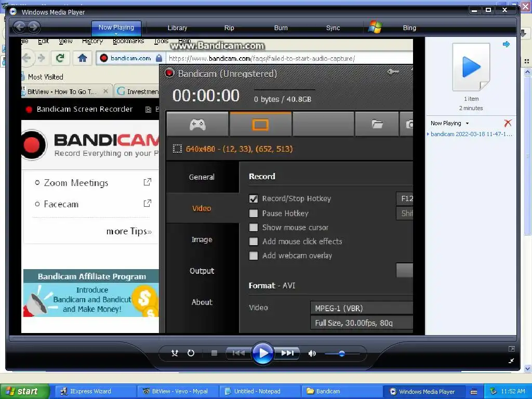
Task: Turn shuffle on in playback controls
Action: coord(175,353)
